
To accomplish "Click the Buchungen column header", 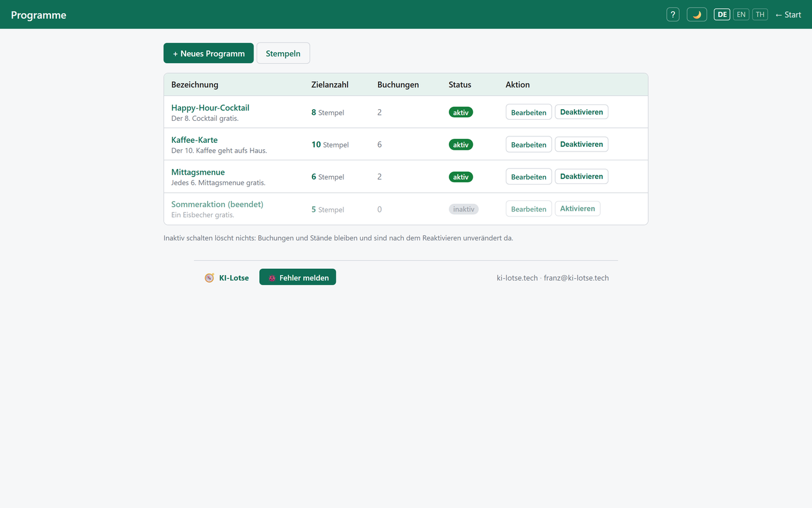I will tap(398, 85).
